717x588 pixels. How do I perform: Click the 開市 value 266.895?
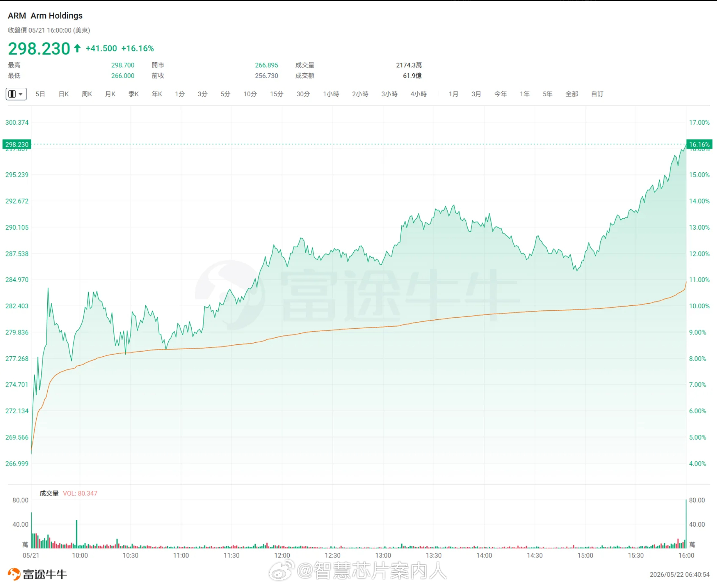[266, 65]
